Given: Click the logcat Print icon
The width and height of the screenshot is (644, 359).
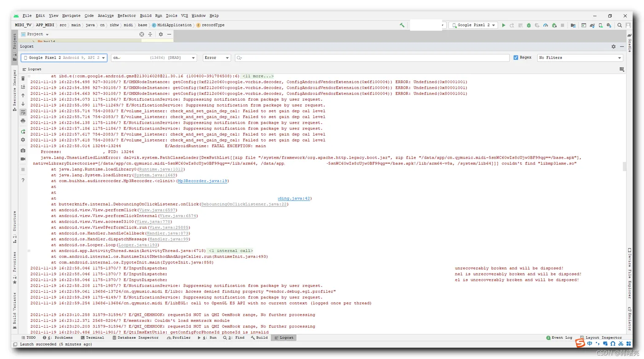Looking at the screenshot, I should tap(23, 121).
